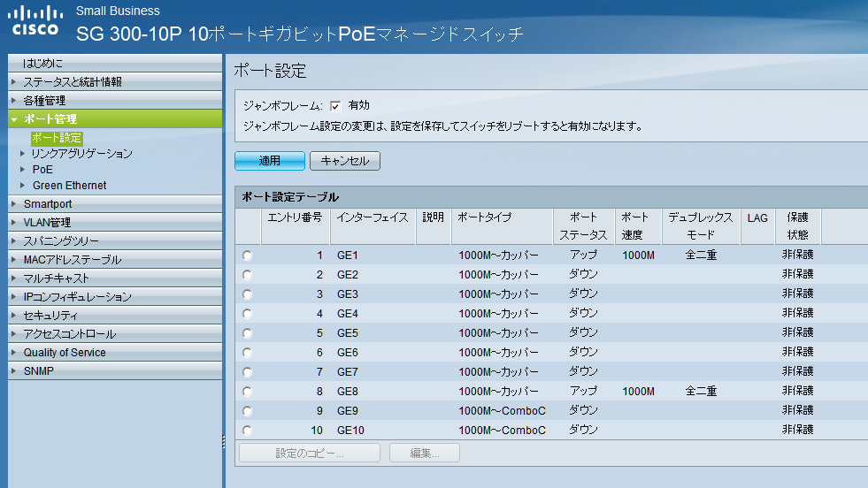Expand the マルチキャスト arrow
The height and width of the screenshot is (488, 868).
click(x=14, y=278)
